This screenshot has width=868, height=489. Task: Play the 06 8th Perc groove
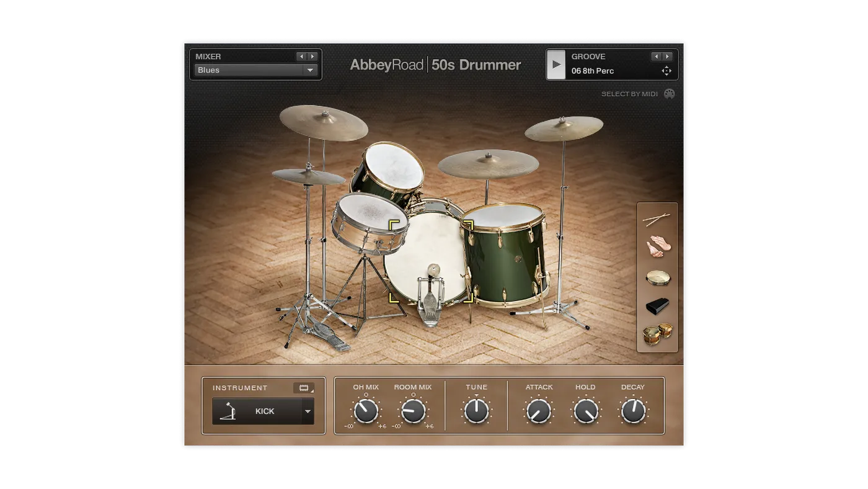click(556, 65)
